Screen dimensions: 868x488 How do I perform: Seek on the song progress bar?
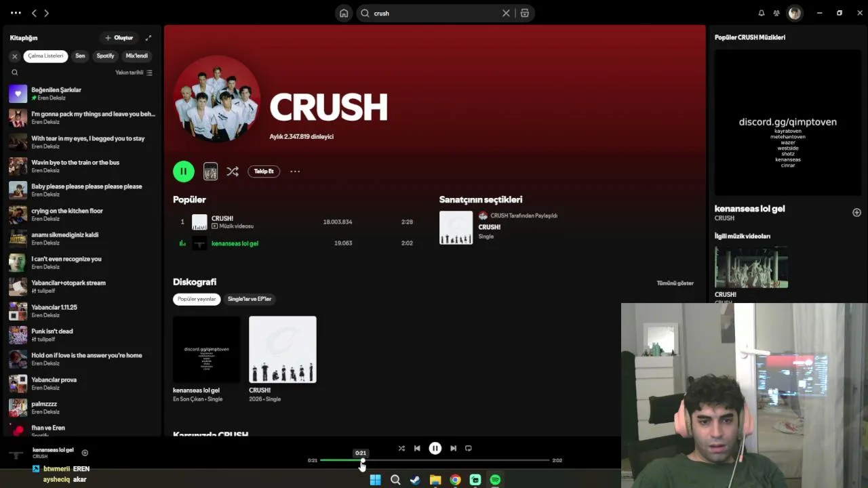point(435,460)
